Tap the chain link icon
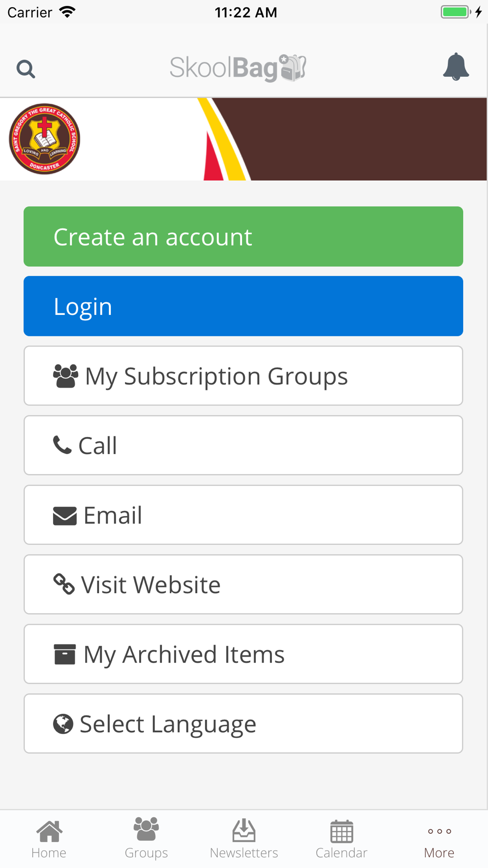 [64, 584]
